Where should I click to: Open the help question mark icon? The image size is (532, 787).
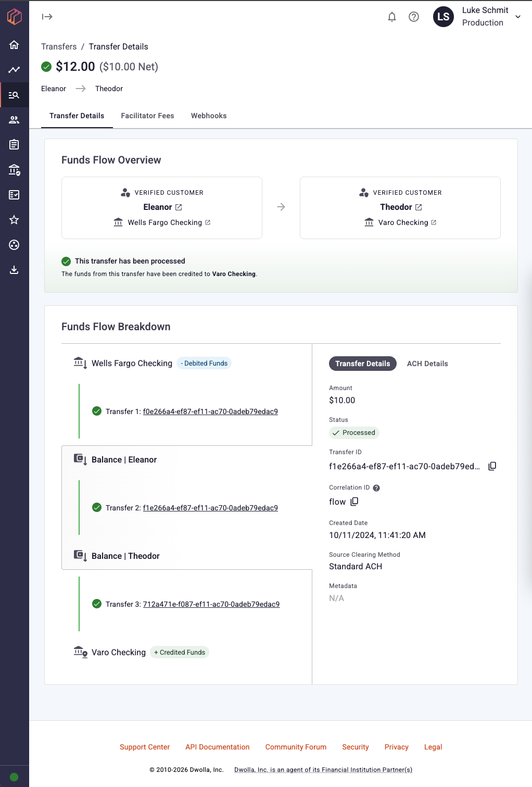coord(414,17)
